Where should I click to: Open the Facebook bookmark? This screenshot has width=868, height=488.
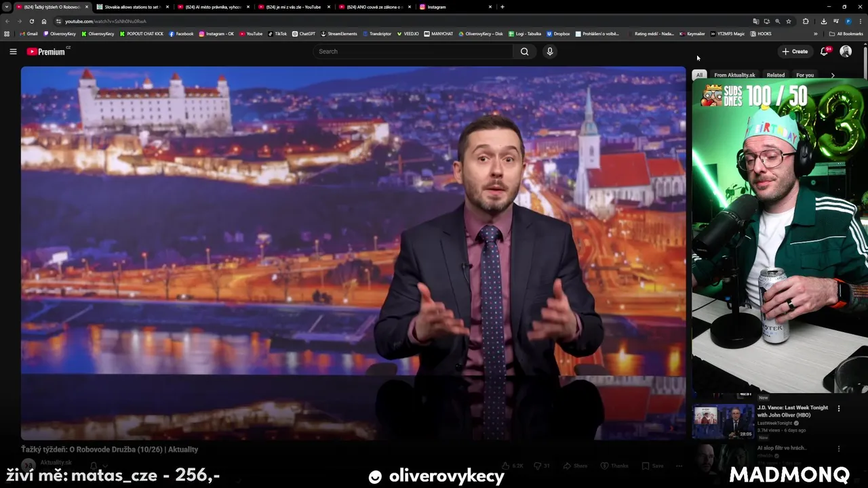(x=181, y=34)
